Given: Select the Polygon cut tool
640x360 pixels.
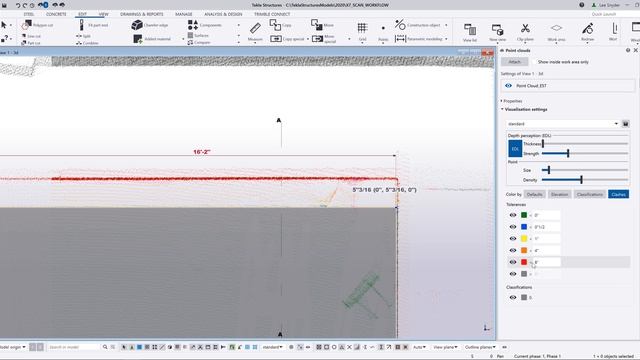Looking at the screenshot, I should pos(38,25).
